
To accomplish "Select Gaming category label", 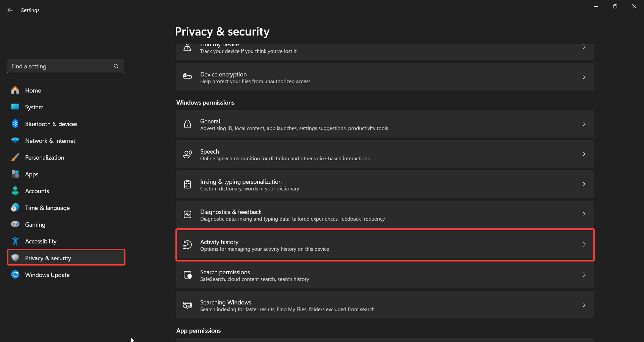I will [x=35, y=225].
